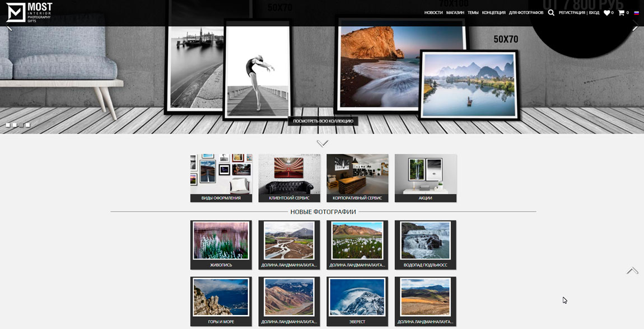Select the first banner slide dot
The width and height of the screenshot is (644, 329).
point(8,125)
